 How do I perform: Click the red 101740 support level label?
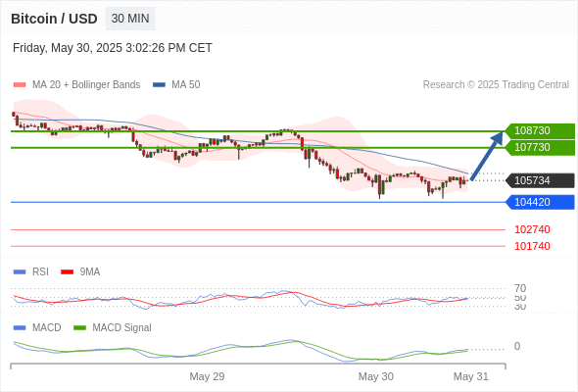532,246
